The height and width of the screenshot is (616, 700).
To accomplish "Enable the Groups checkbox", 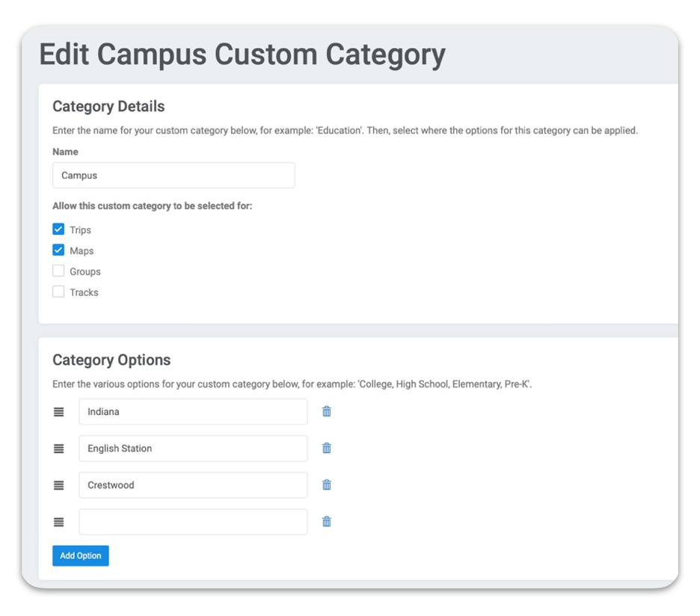I will [x=58, y=271].
